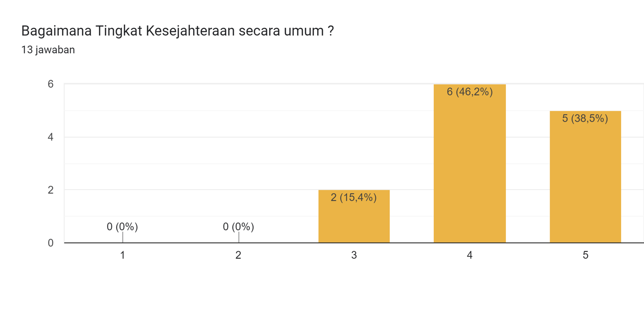Image resolution: width=644 pixels, height=309 pixels.
Task: Click y-axis value "6"
Action: point(51,84)
